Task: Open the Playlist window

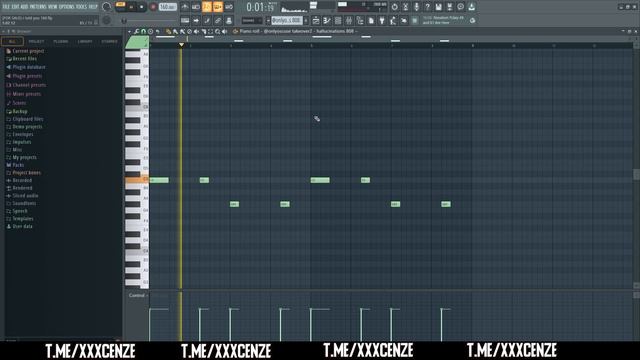Action: [316, 20]
